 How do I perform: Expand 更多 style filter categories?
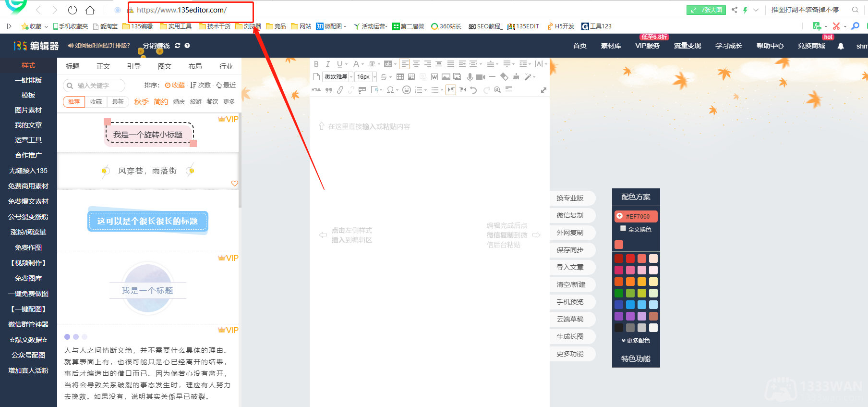tap(229, 102)
